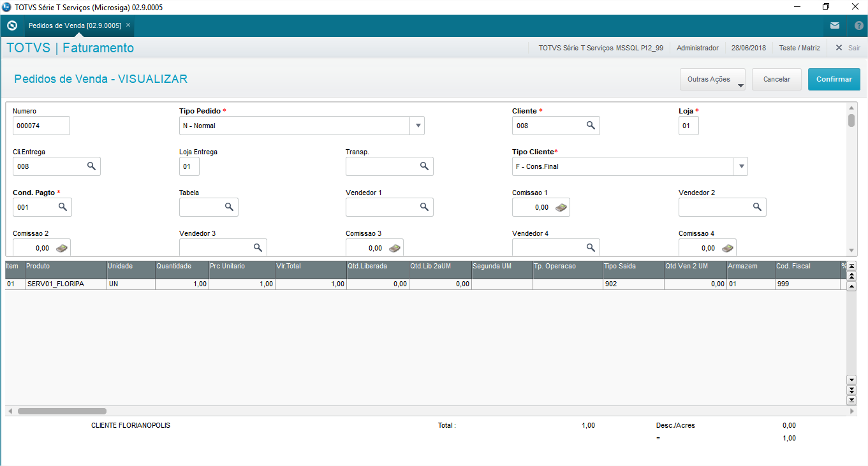Click the Loja Entrega input field
Viewport: 868px width, 466px height.
click(189, 166)
